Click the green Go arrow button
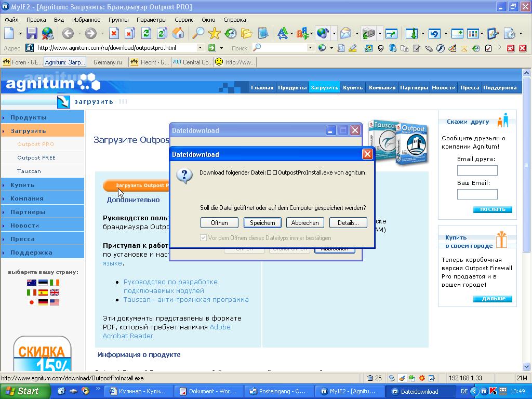This screenshot has height=399, width=532. (x=212, y=48)
